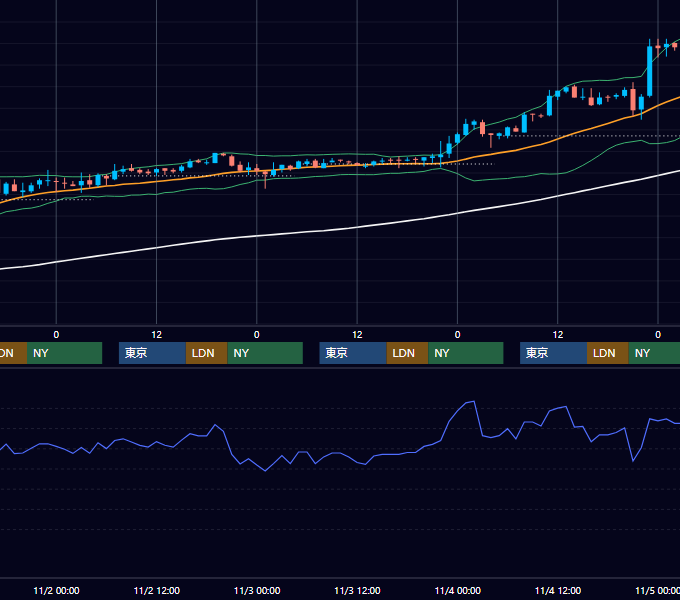680x600 pixels.
Task: Select the LDN session block before 11/5 00:00
Action: click(608, 353)
